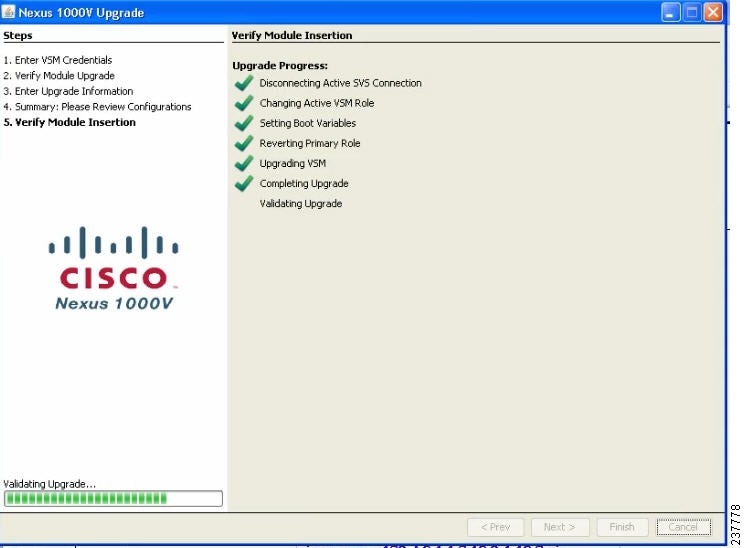Screen dimensions: 745x548
Task: Maximize the Nexus 1000V Upgrade window
Action: click(x=692, y=12)
